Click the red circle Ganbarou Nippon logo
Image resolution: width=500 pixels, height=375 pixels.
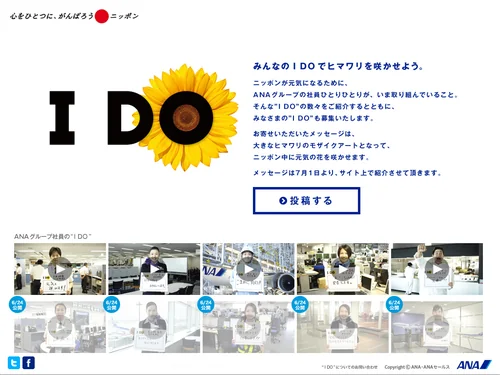coord(101,16)
